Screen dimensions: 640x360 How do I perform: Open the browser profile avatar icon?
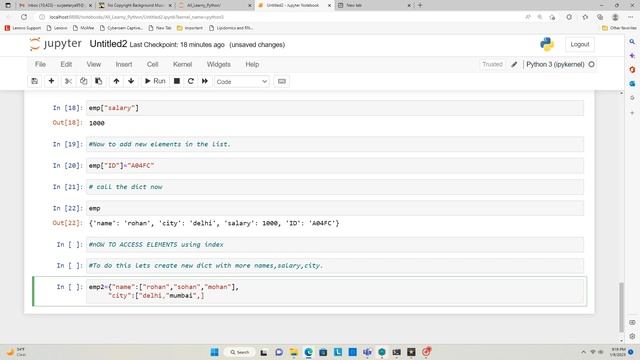[x=615, y=17]
